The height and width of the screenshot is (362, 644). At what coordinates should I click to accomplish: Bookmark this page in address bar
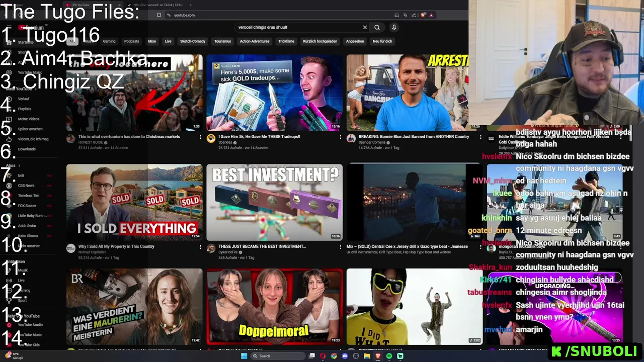point(159,15)
